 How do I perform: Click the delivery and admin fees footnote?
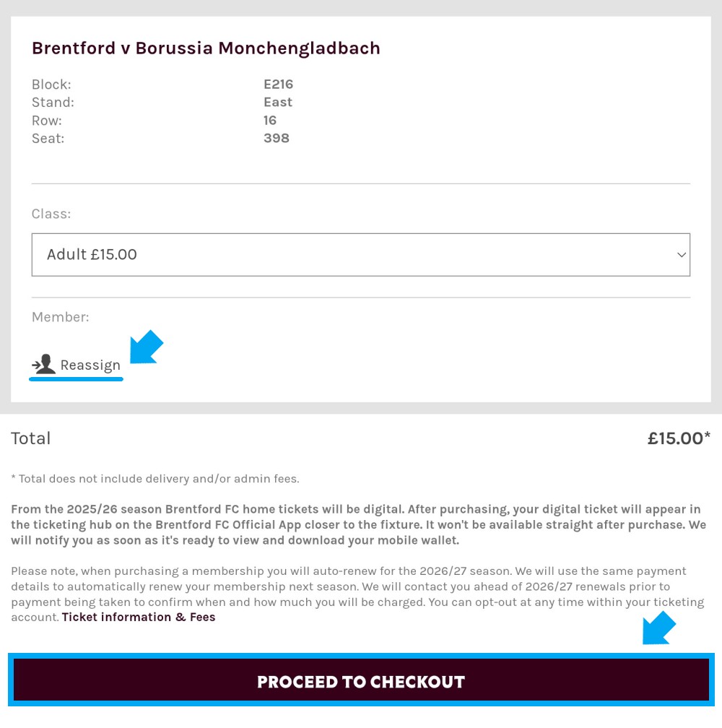click(x=155, y=479)
